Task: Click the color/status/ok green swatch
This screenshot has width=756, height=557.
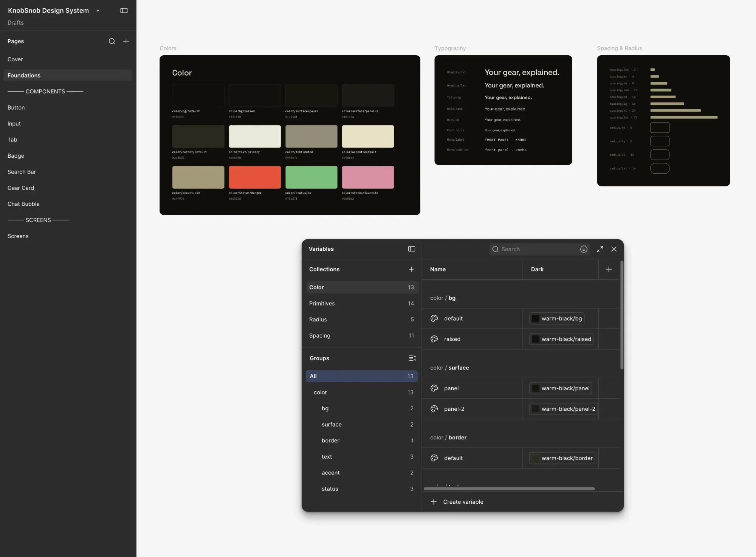Action: tap(311, 177)
